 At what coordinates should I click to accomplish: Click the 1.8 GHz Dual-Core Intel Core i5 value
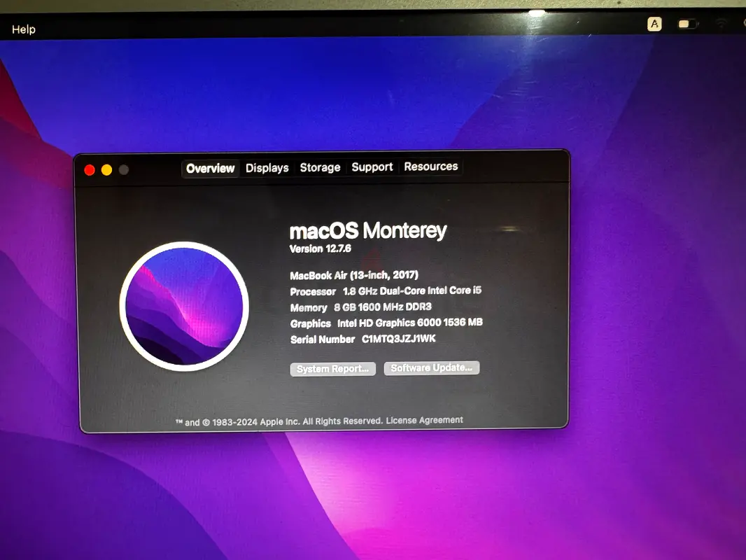412,290
